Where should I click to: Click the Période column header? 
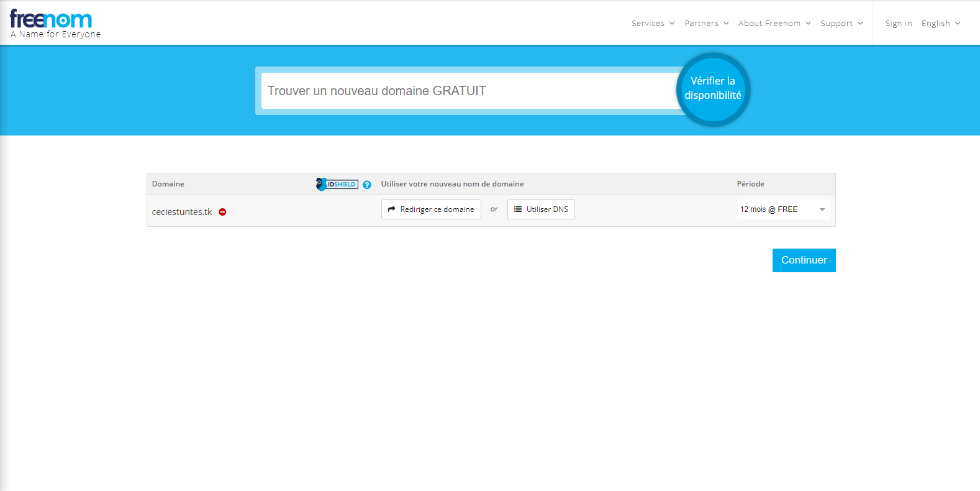point(750,184)
